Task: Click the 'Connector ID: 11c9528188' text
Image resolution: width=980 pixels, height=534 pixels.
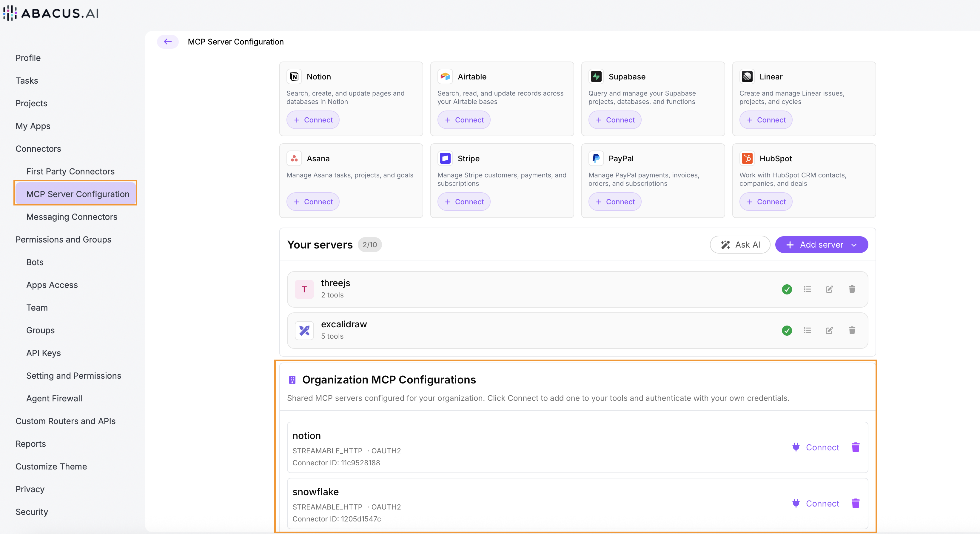Action: tap(336, 463)
